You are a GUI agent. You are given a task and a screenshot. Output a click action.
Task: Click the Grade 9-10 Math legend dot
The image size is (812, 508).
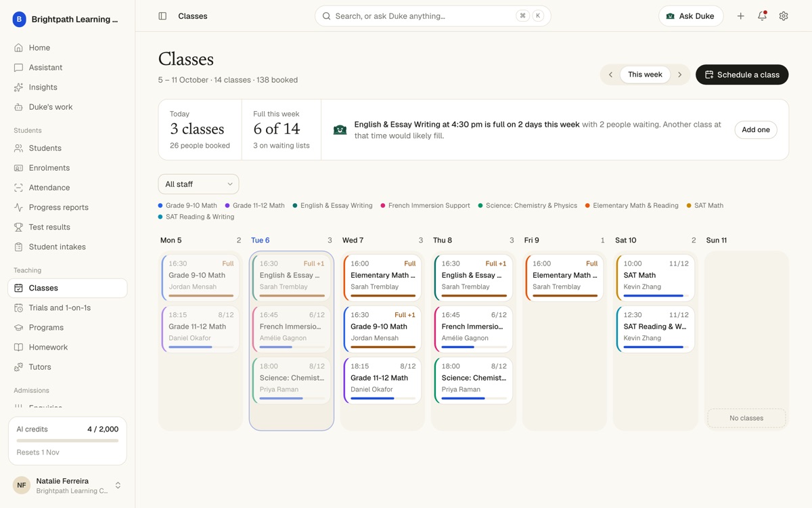click(x=160, y=205)
